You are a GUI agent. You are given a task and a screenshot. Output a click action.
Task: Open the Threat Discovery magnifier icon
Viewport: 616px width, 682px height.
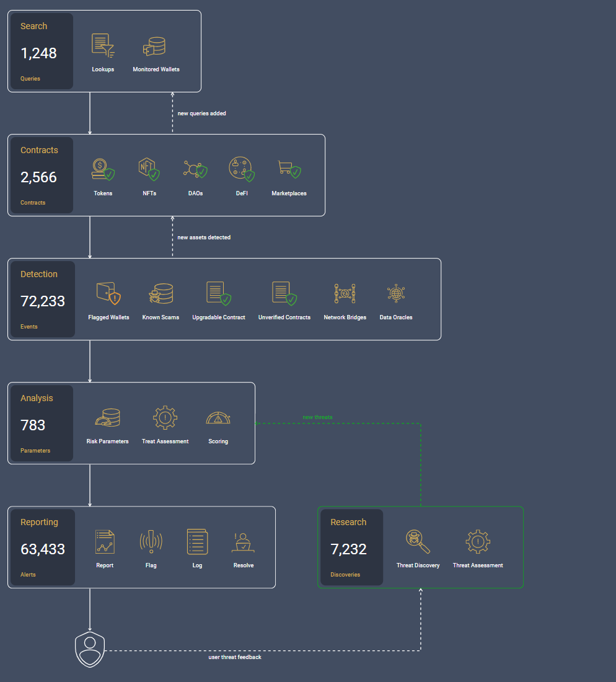tap(418, 541)
